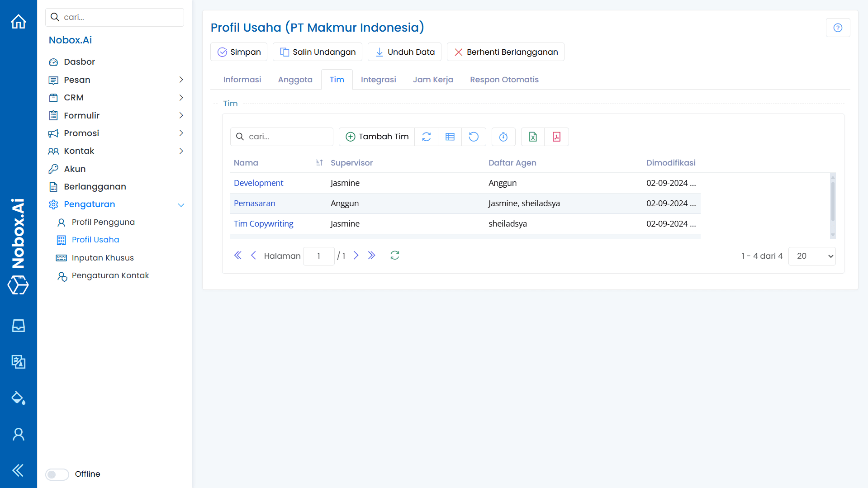
Task: Open the column layout settings icon
Action: tap(450, 137)
